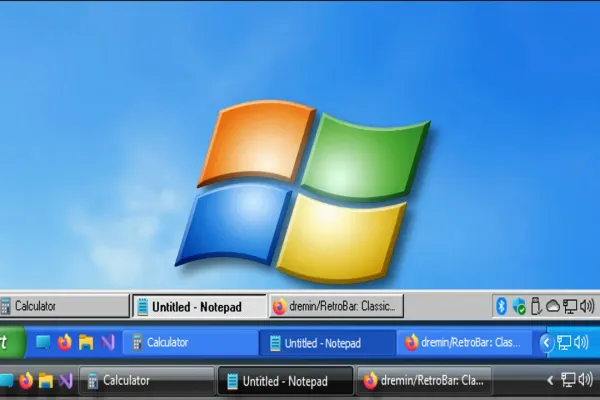Launch Visual Studio from XP blue quick launch
The height and width of the screenshot is (400, 600).
108,342
